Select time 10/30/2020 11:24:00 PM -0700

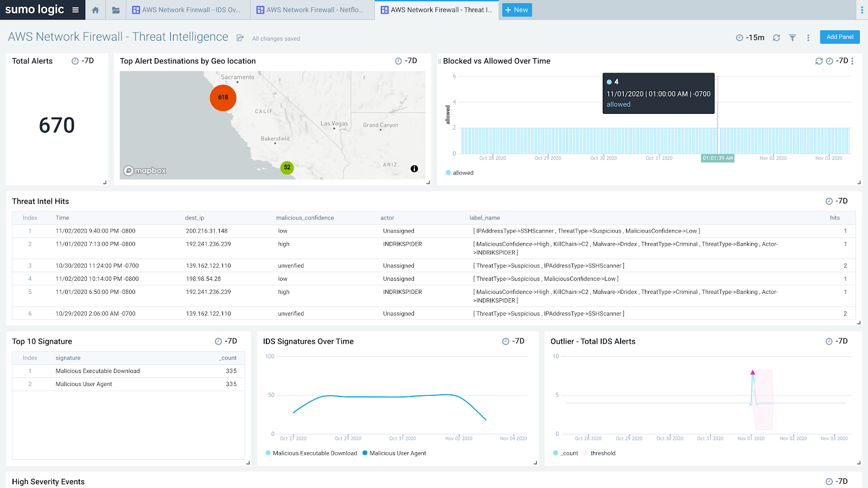tap(97, 266)
